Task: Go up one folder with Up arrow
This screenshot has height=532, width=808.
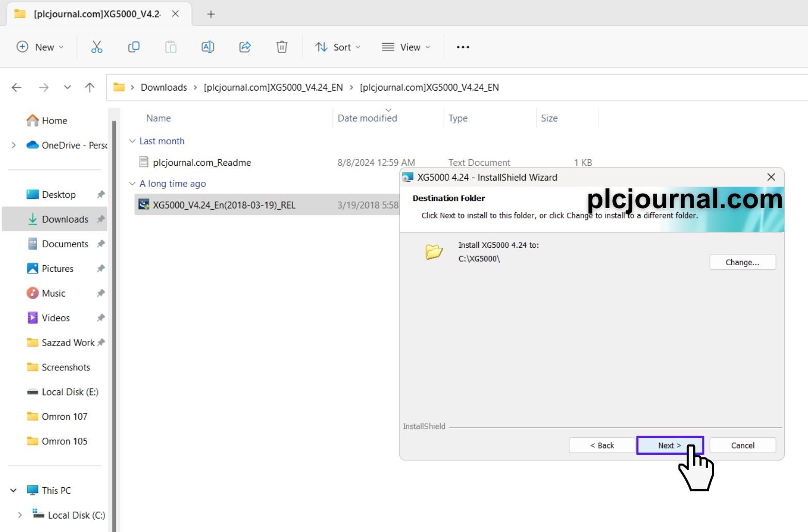Action: 90,88
